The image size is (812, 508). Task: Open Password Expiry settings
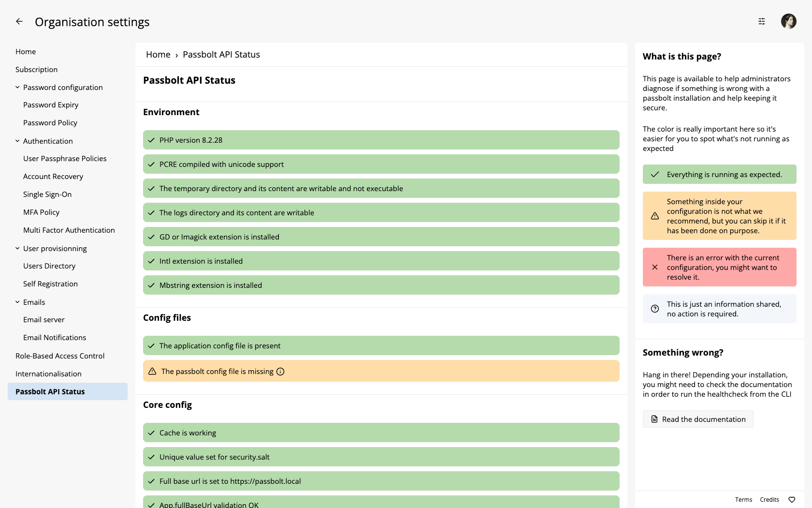[x=51, y=105]
